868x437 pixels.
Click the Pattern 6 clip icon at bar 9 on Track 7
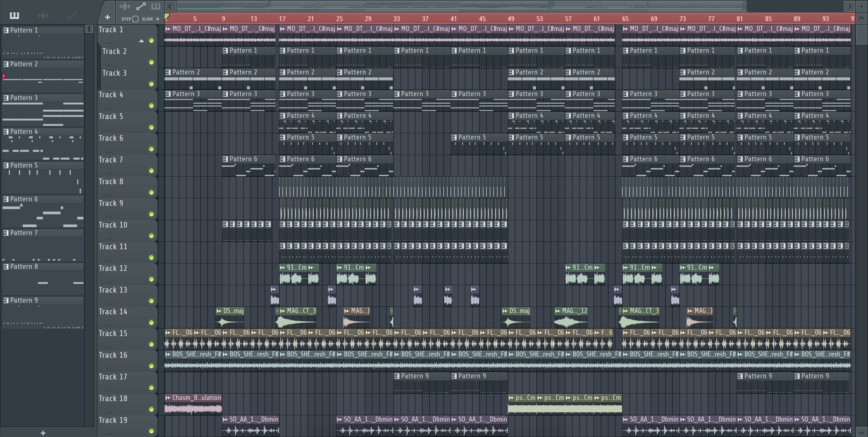225,159
